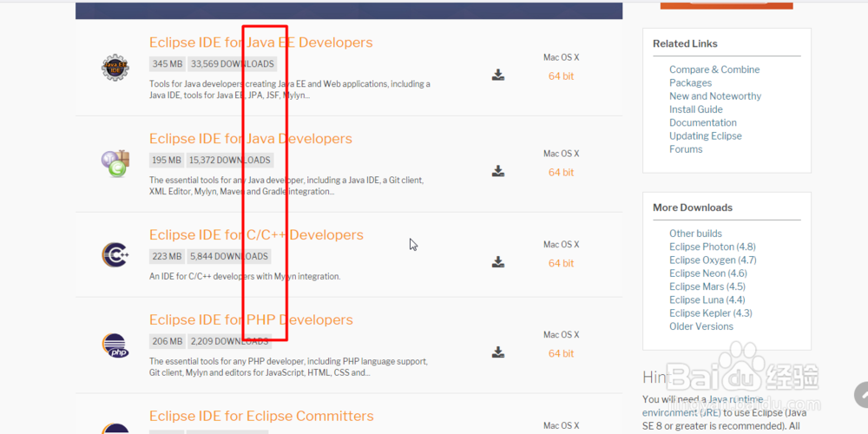Click the scroll-to-top arrow icon
Viewport: 868px width, 434px height.
(861, 395)
